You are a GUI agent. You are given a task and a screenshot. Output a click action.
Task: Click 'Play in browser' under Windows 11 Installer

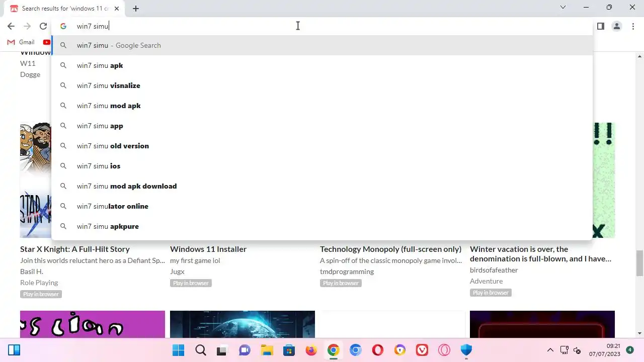point(191,283)
